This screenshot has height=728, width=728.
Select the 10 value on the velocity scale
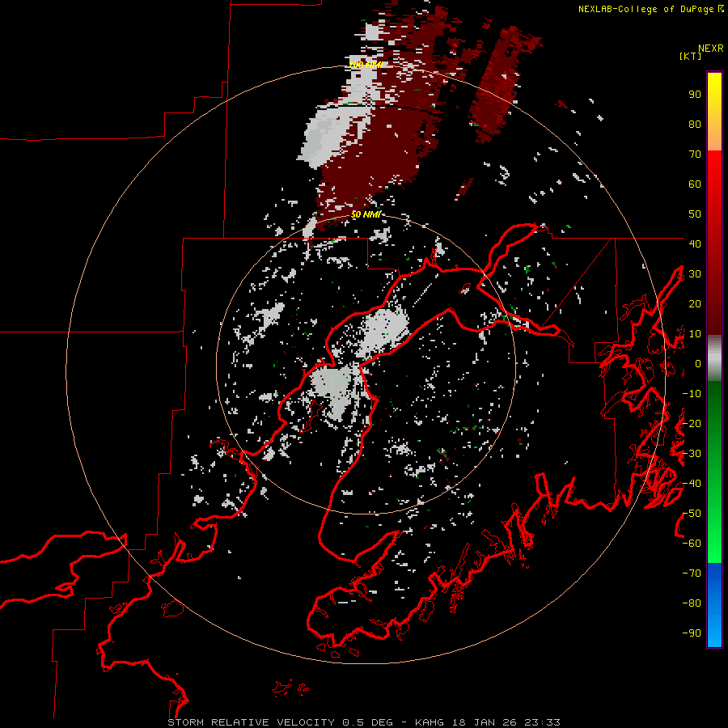click(x=695, y=334)
